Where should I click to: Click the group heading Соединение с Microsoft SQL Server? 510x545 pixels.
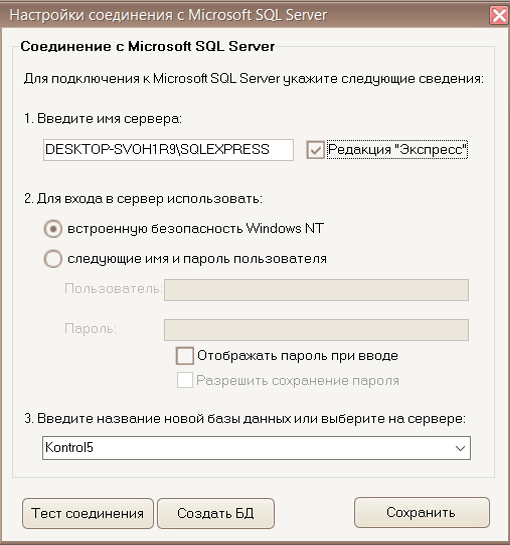click(x=148, y=46)
